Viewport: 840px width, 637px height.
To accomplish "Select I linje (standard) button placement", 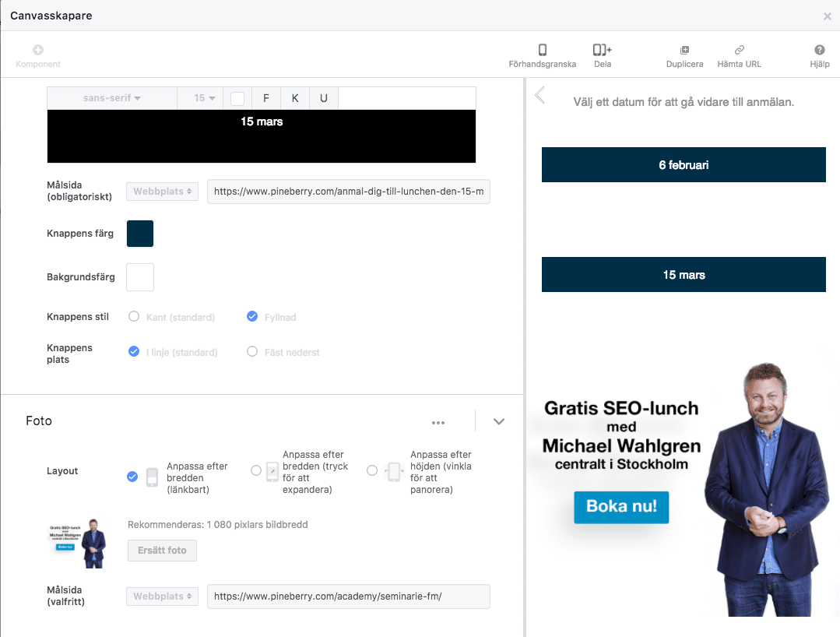I will tap(134, 351).
